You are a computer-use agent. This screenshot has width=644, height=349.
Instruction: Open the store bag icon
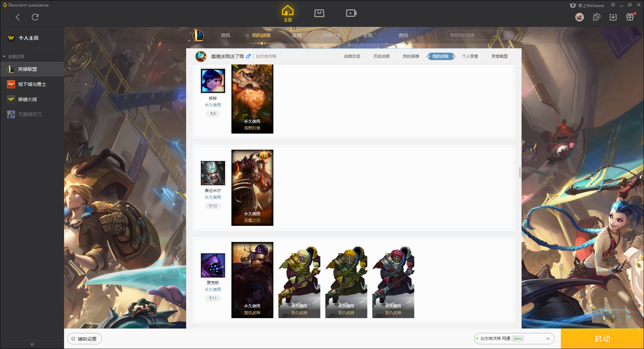coord(319,13)
